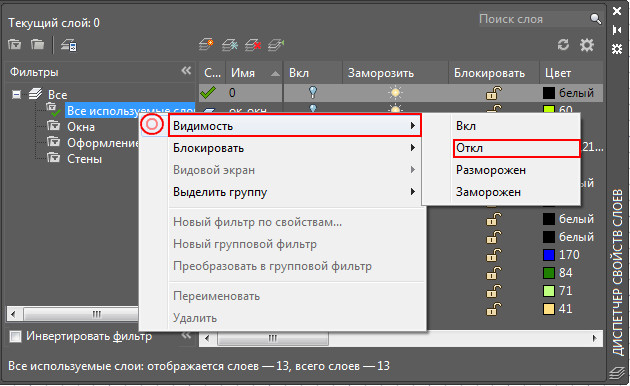Toggle the padlock in the row with color 170
The image size is (630, 386).
coord(494,255)
